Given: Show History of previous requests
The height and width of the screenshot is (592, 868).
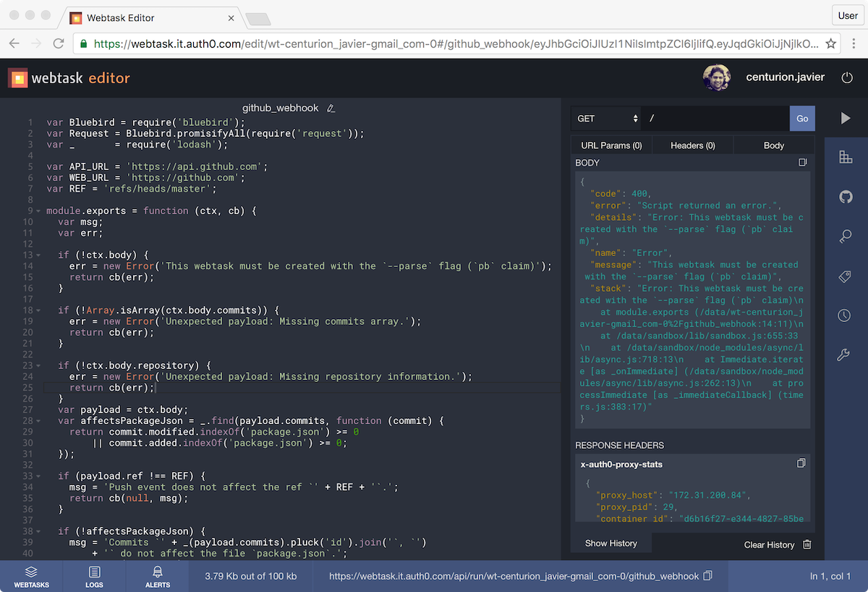Looking at the screenshot, I should [611, 543].
